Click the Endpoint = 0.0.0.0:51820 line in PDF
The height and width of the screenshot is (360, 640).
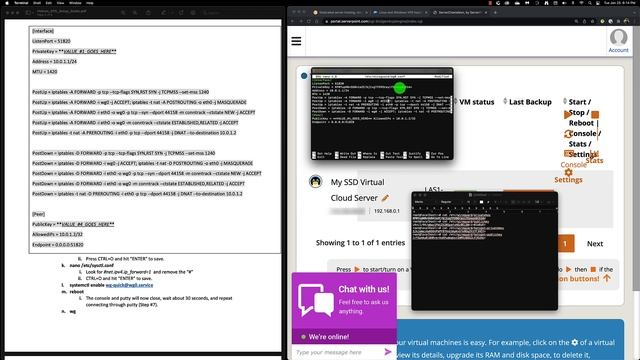pos(58,244)
